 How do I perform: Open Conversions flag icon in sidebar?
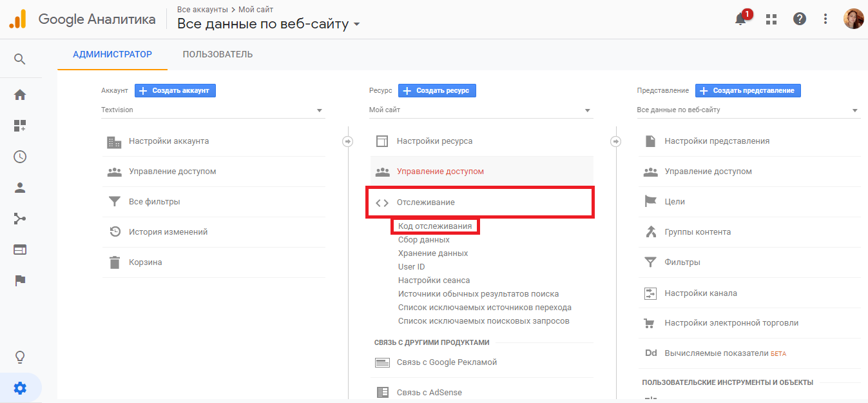click(x=20, y=280)
